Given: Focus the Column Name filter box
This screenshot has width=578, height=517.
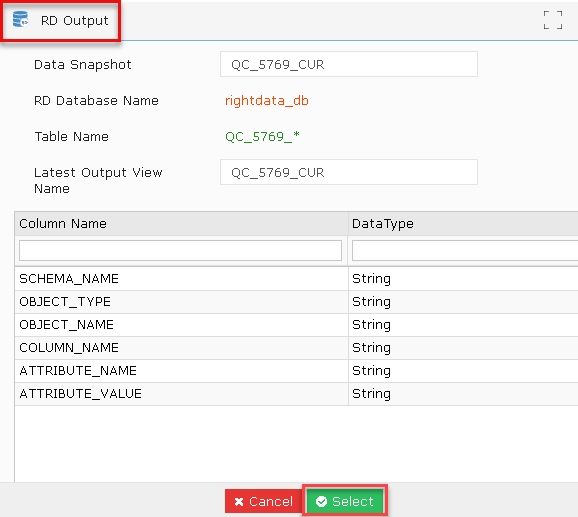Looking at the screenshot, I should point(180,251).
